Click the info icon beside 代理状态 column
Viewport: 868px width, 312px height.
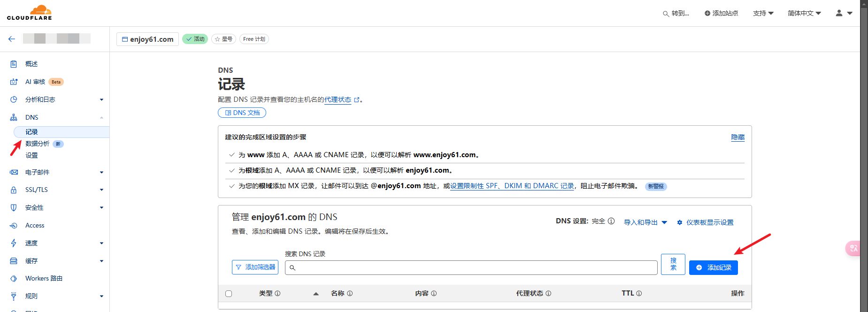click(x=548, y=293)
